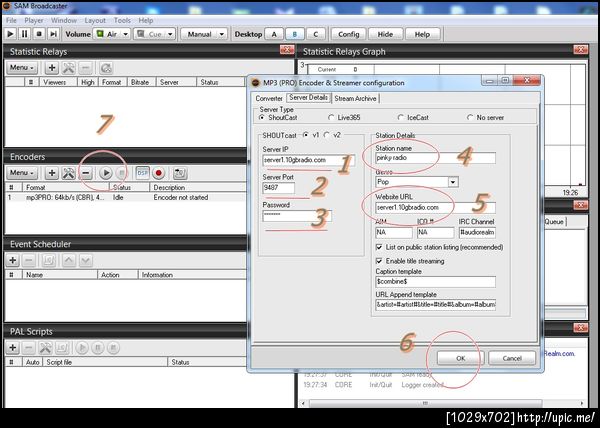
Task: Toggle List on public station listing checkbox
Action: pos(379,247)
